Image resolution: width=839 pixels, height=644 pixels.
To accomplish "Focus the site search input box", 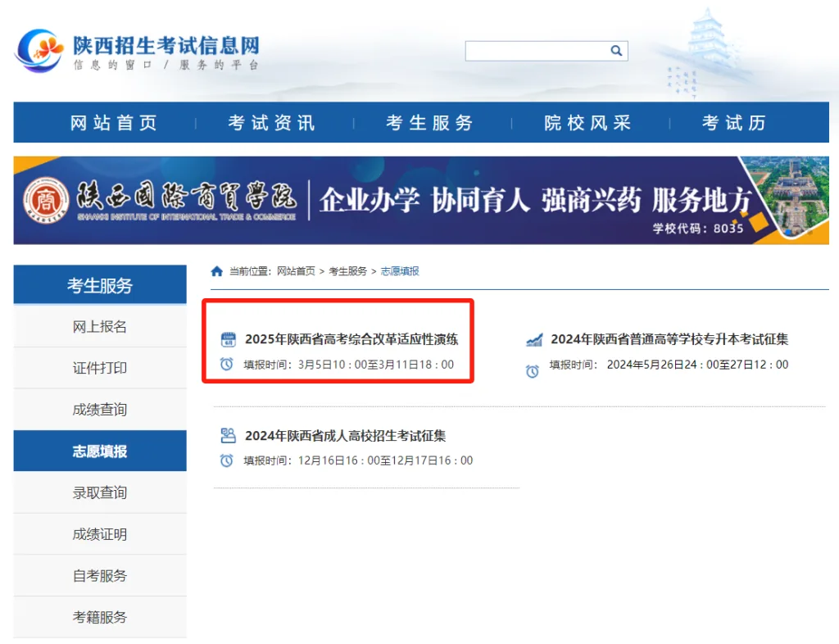I will (537, 51).
